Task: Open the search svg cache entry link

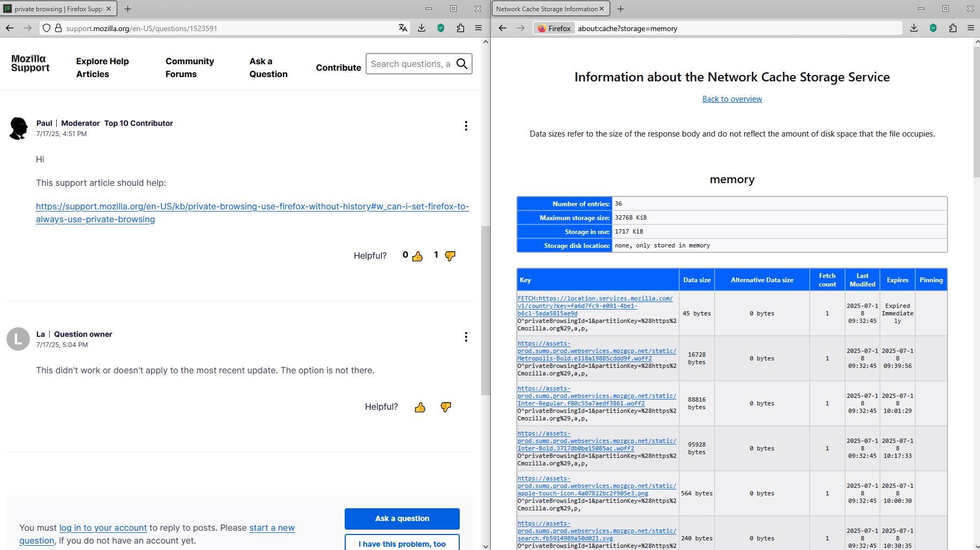Action: point(597,531)
